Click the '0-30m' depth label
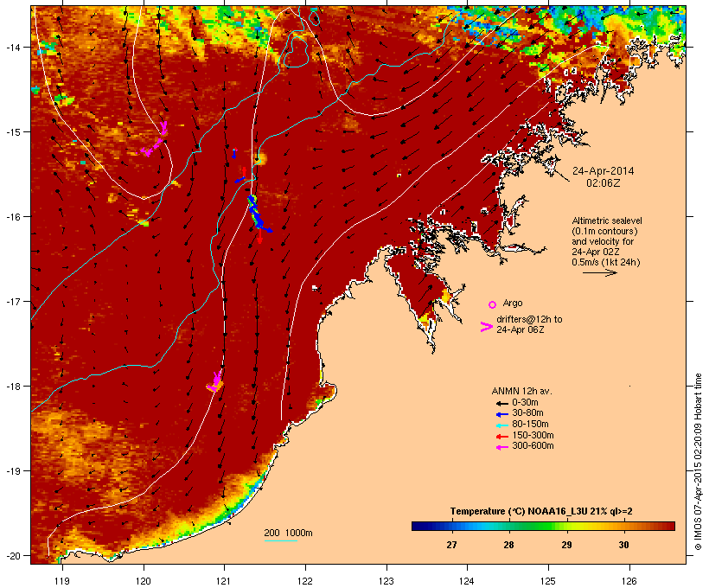This screenshot has height=588, width=709. pyautogui.click(x=525, y=403)
